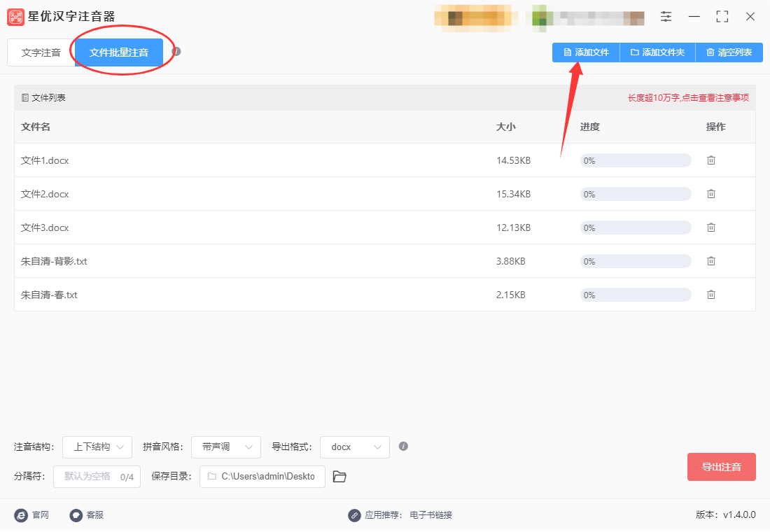Open the 长度超10万字 notice link
770x532 pixels.
click(688, 98)
